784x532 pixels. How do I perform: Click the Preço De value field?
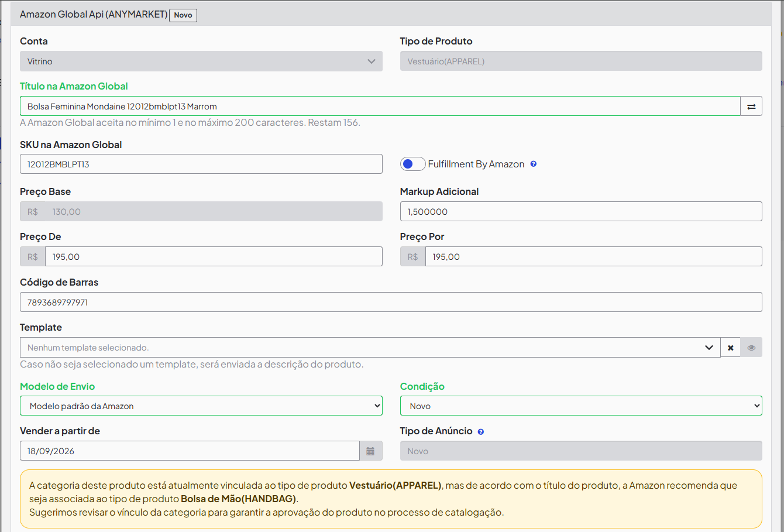[x=214, y=257]
